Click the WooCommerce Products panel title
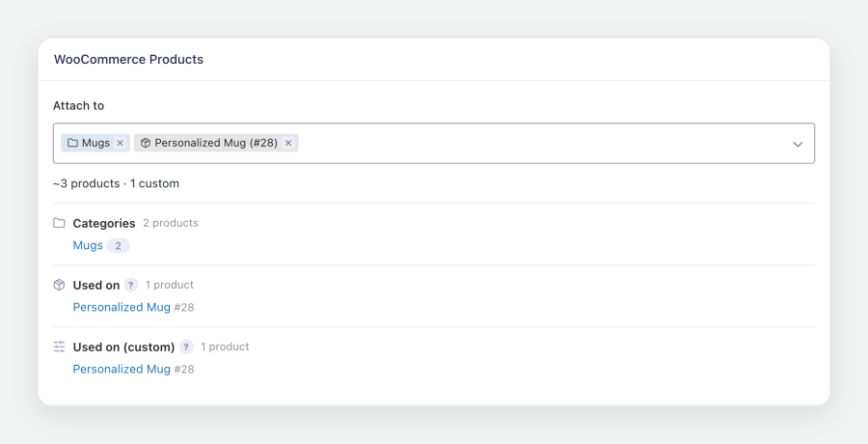 128,59
